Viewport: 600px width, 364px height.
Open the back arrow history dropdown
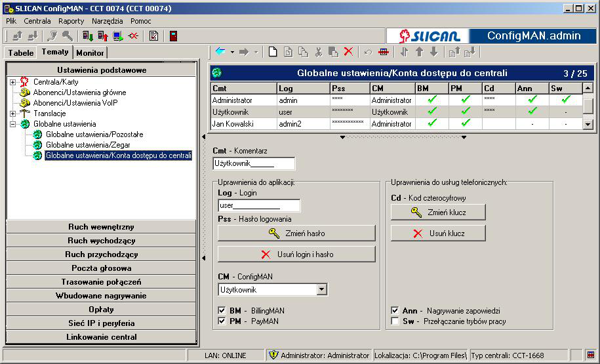232,52
